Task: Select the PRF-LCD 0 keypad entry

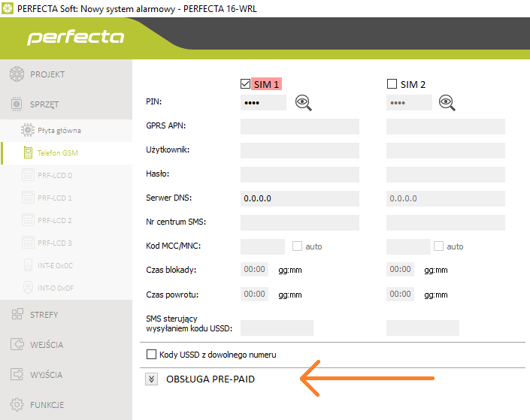Action: pos(54,176)
